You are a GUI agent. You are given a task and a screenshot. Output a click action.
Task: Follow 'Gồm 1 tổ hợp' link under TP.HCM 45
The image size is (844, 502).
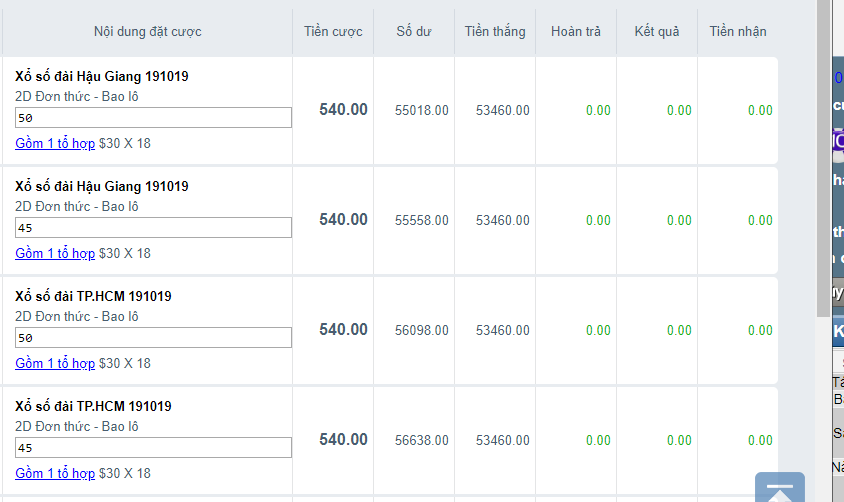coord(55,474)
